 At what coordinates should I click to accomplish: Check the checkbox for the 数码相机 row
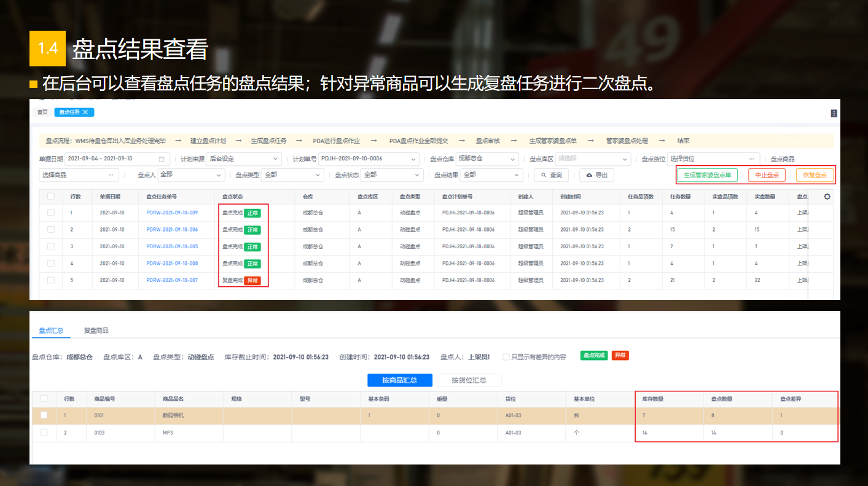point(44,416)
